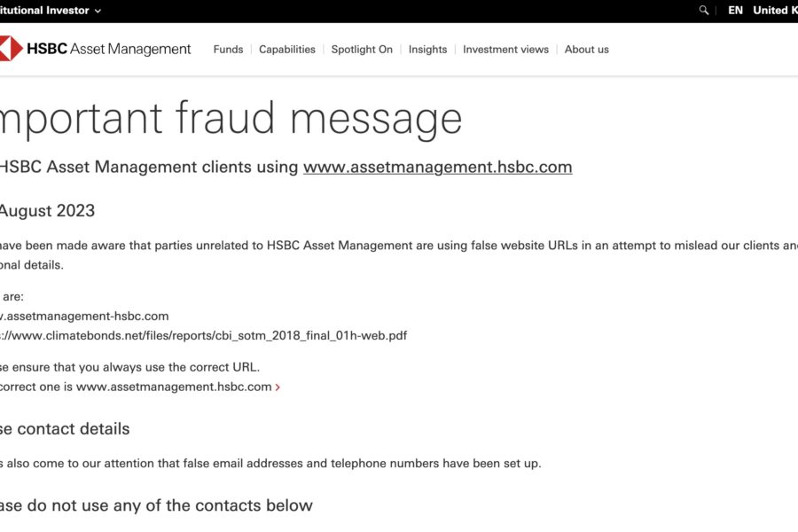Select the fake assetmanagement-hsbc.com URL text

tap(84, 317)
